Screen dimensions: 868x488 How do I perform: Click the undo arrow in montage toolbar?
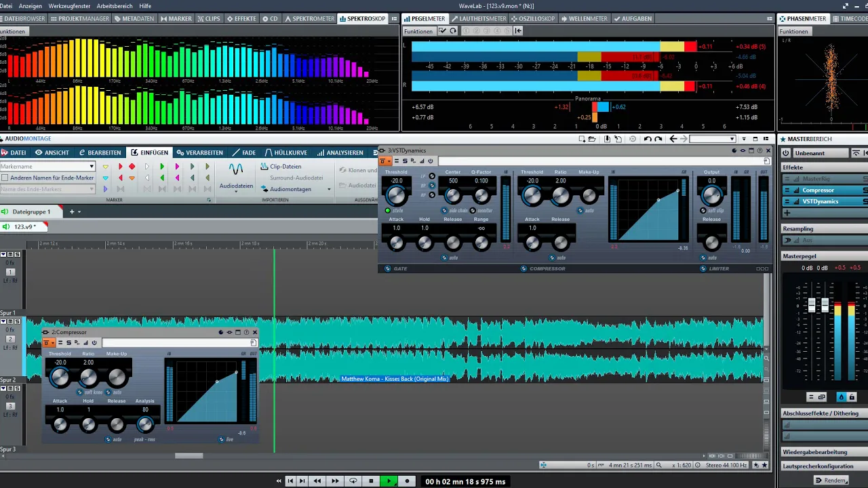(x=648, y=139)
